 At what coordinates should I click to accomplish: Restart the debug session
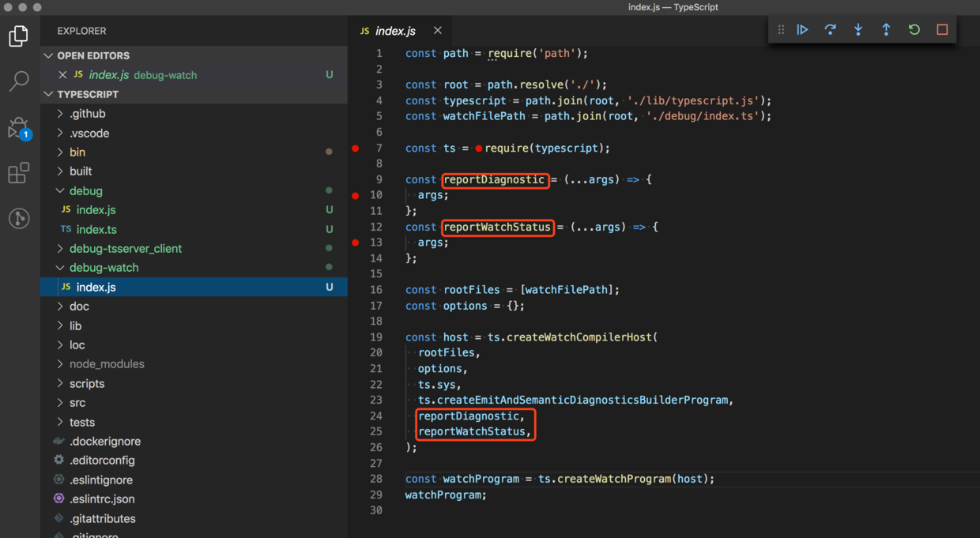coord(914,29)
